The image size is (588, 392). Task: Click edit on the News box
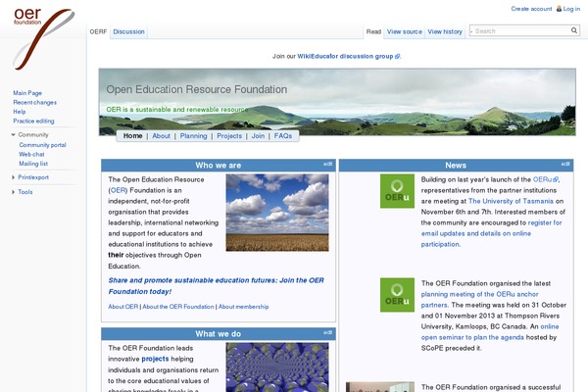[565, 164]
